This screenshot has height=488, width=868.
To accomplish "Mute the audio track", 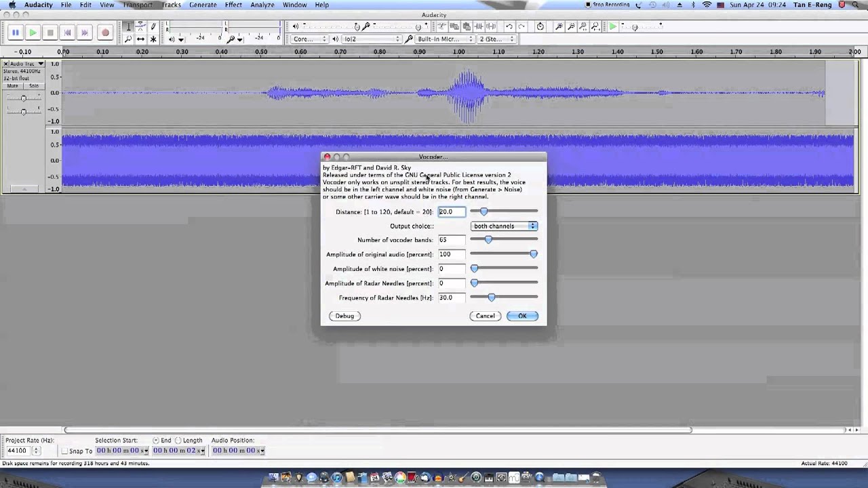I will (x=13, y=86).
